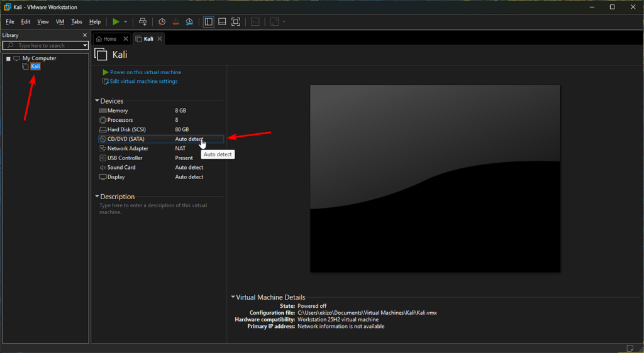Open the Tabs menu

77,22
